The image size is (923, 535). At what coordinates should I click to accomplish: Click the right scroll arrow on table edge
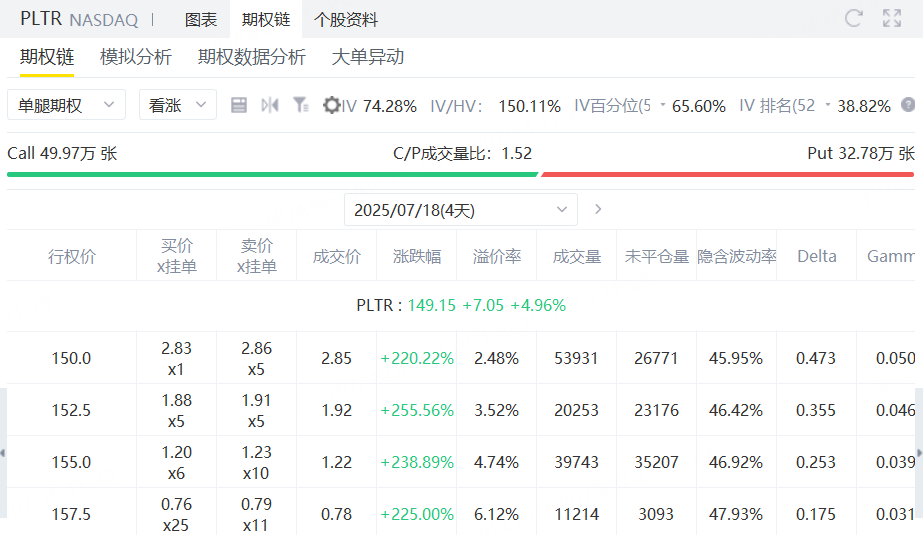click(x=919, y=453)
